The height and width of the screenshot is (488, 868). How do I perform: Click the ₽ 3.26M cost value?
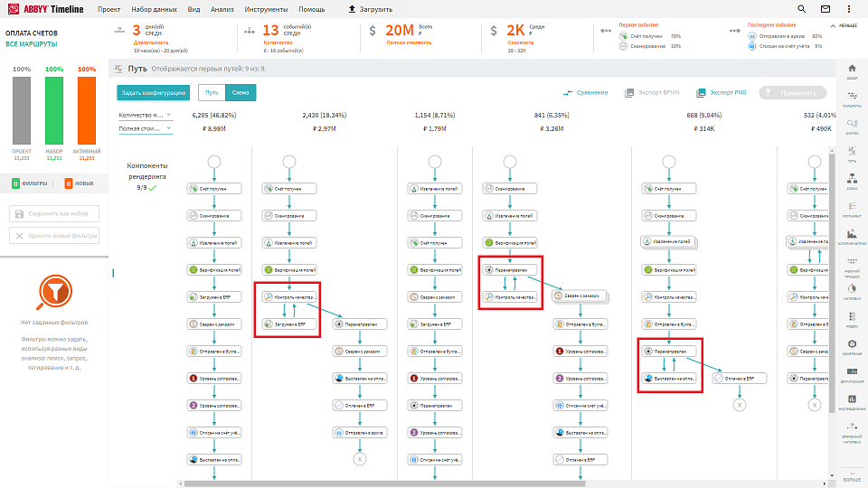coord(552,128)
